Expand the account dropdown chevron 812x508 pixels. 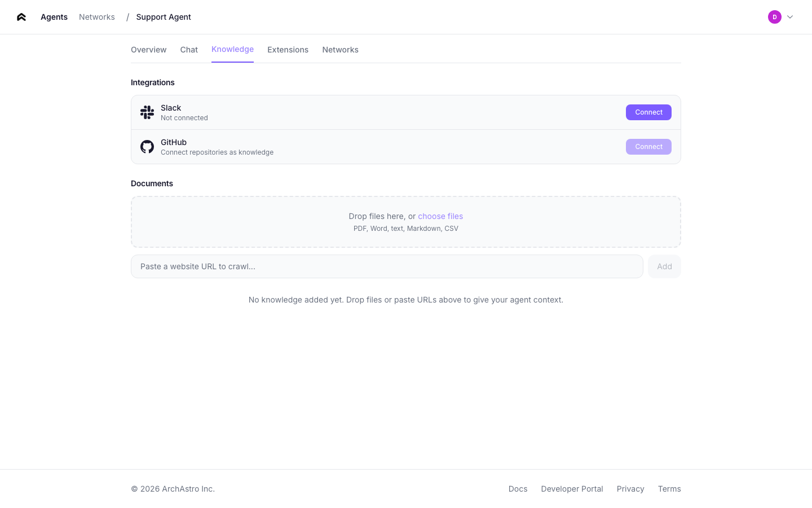[x=790, y=17]
